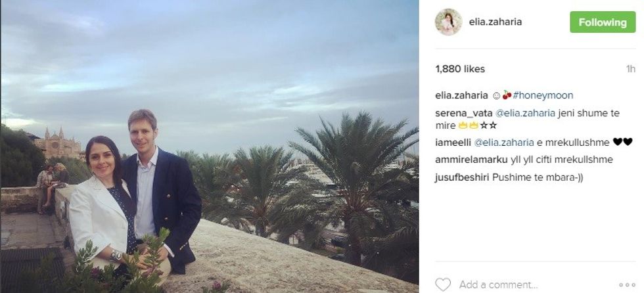
Task: Click the couple honeymoon photo
Action: (x=210, y=146)
